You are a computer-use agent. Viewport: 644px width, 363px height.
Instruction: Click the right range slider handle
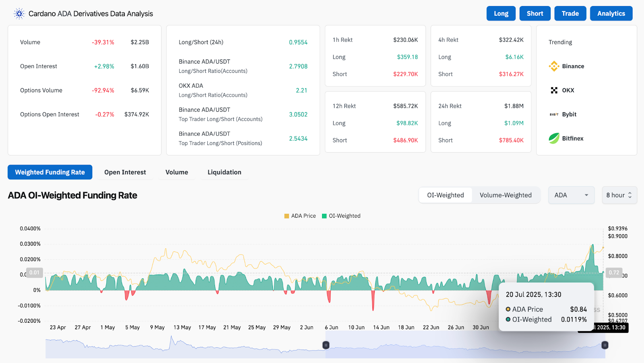click(605, 345)
